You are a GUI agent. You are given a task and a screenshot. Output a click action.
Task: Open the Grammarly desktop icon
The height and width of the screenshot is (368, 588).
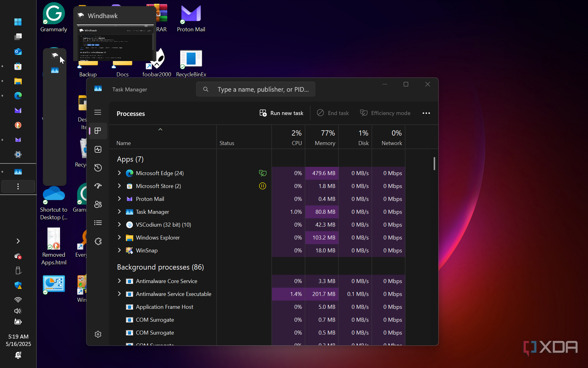(x=54, y=18)
